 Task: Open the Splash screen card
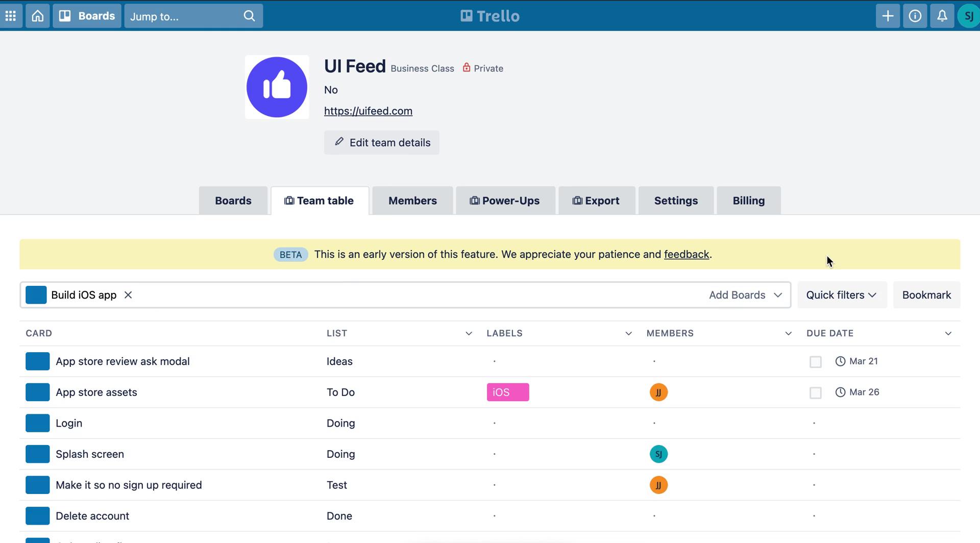tap(90, 454)
